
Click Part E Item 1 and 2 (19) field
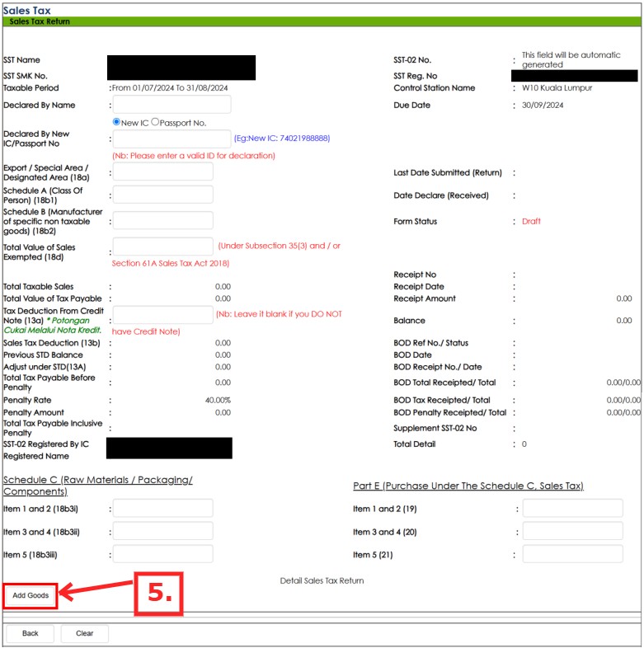[x=571, y=509]
